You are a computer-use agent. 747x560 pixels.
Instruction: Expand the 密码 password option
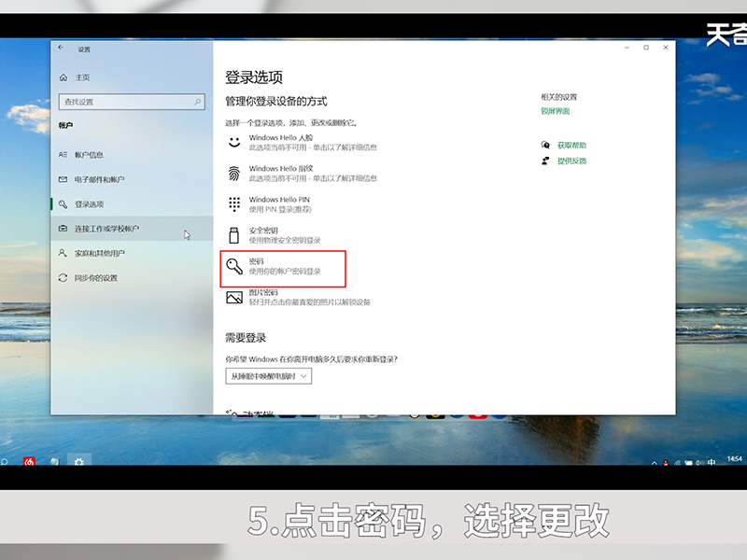tap(283, 269)
